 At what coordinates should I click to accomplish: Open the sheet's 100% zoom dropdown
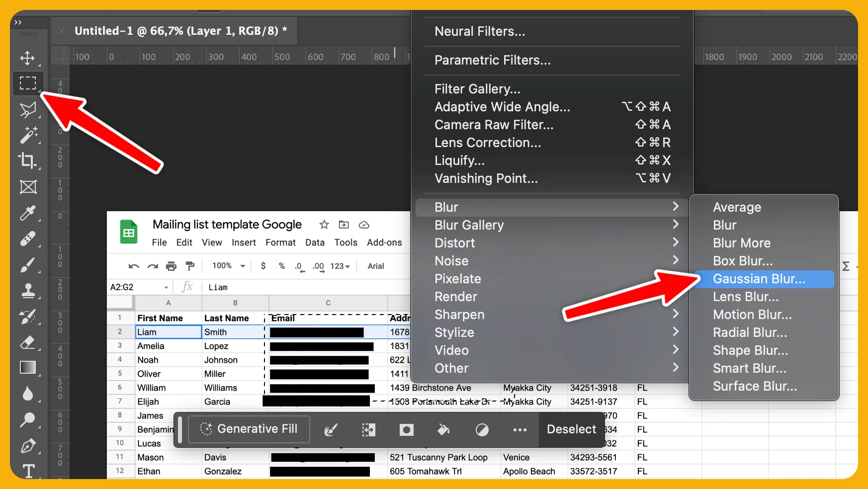(229, 266)
